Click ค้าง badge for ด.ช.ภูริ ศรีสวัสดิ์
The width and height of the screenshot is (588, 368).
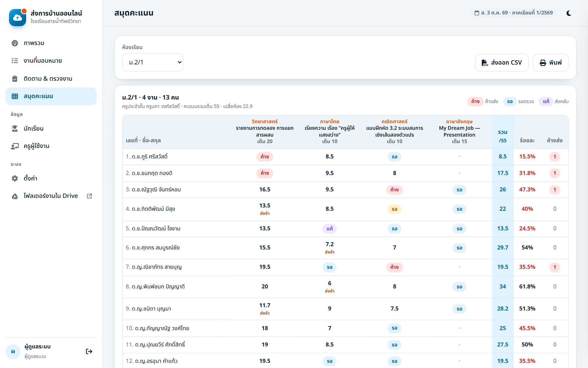click(265, 157)
